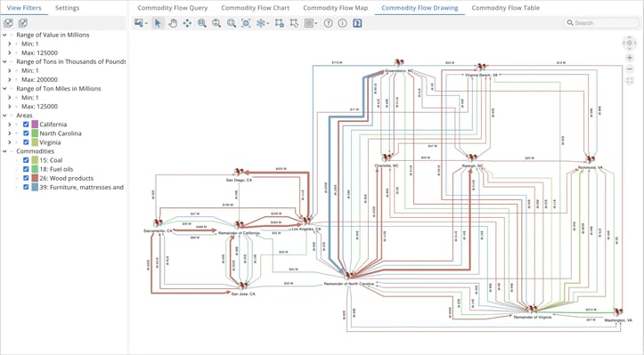Viewport: 644px width, 355px height.
Task: Uncheck the 26: Wood products checkbox
Action: click(26, 178)
